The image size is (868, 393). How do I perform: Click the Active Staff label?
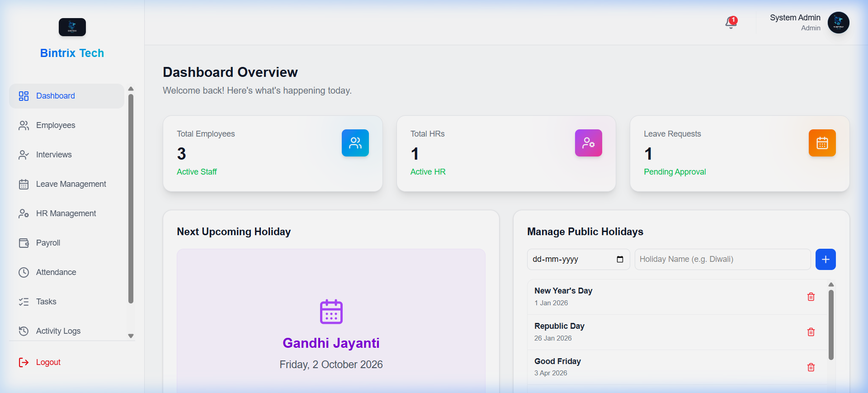197,172
